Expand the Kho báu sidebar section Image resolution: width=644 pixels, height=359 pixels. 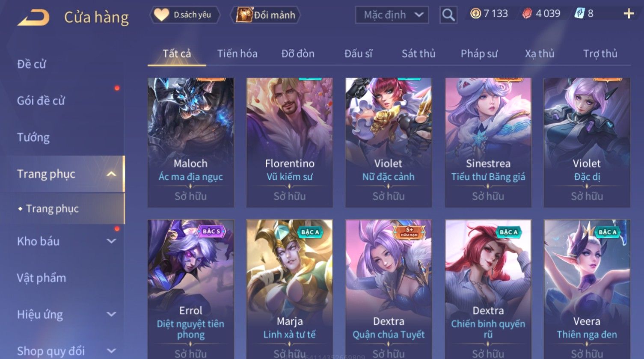pyautogui.click(x=111, y=241)
